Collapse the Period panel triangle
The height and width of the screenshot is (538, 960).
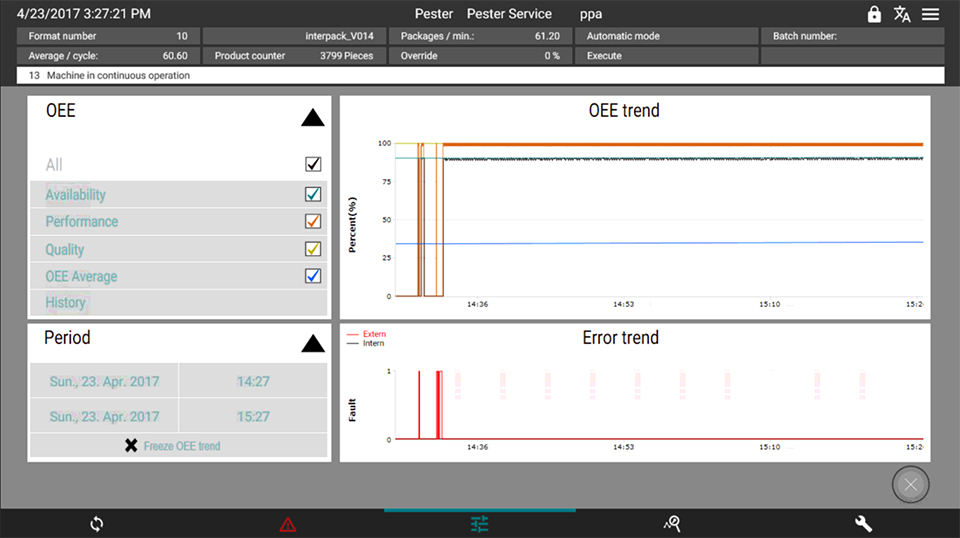click(x=313, y=344)
